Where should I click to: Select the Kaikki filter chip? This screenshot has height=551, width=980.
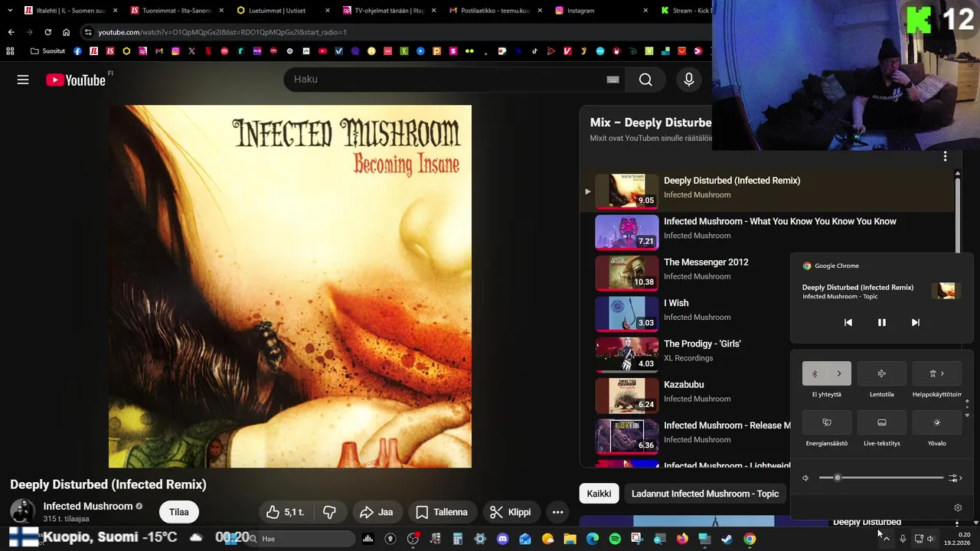tap(599, 494)
